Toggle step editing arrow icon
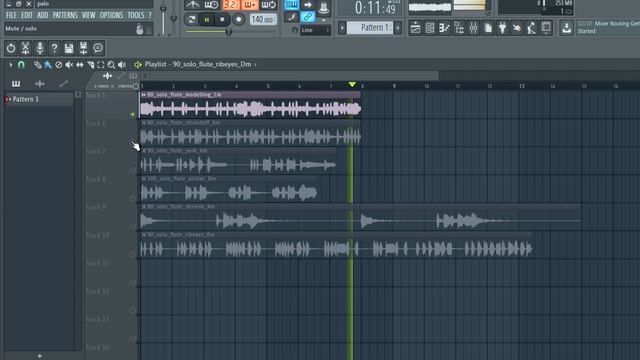 click(x=308, y=5)
